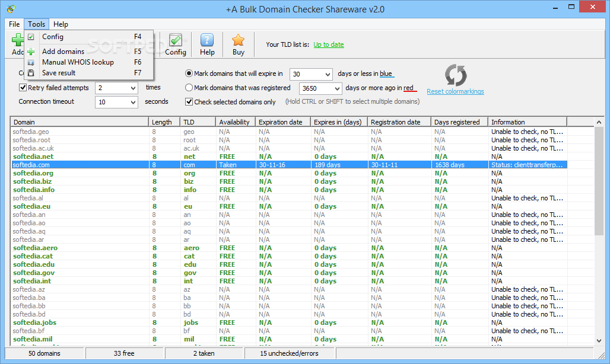This screenshot has width=610, height=364.
Task: Click the Up to date link
Action: [x=329, y=44]
